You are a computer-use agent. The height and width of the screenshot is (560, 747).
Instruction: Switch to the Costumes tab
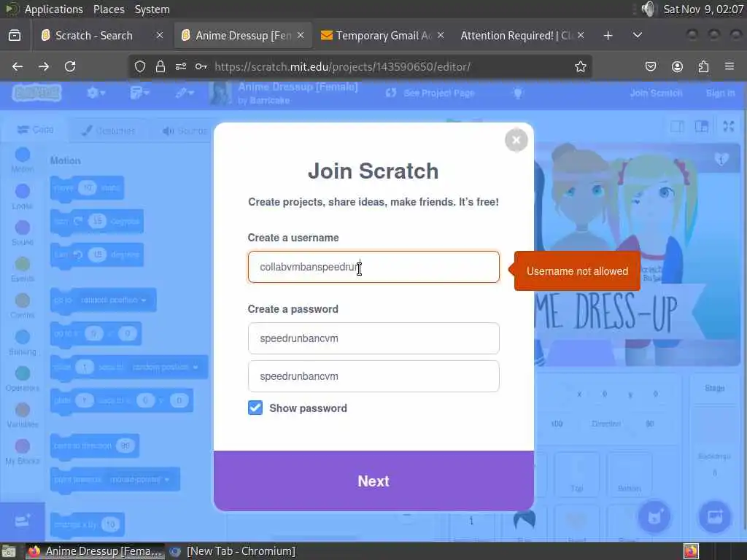point(108,131)
